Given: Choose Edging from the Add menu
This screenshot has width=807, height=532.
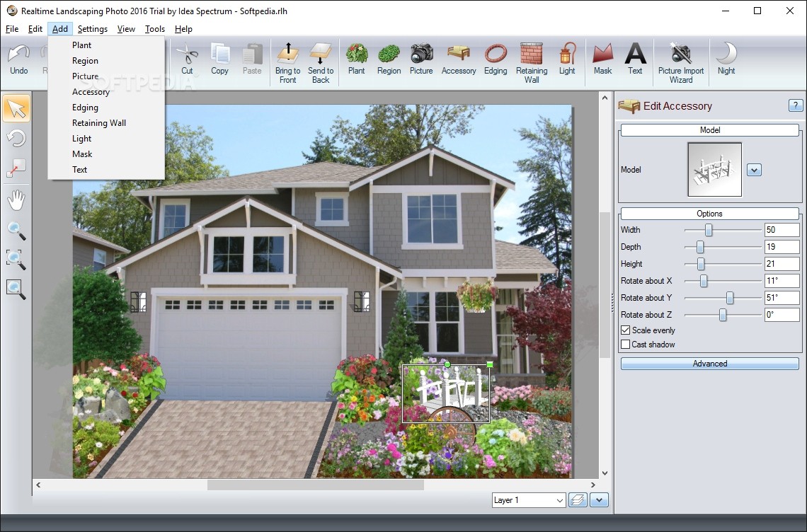Looking at the screenshot, I should tap(106, 108).
